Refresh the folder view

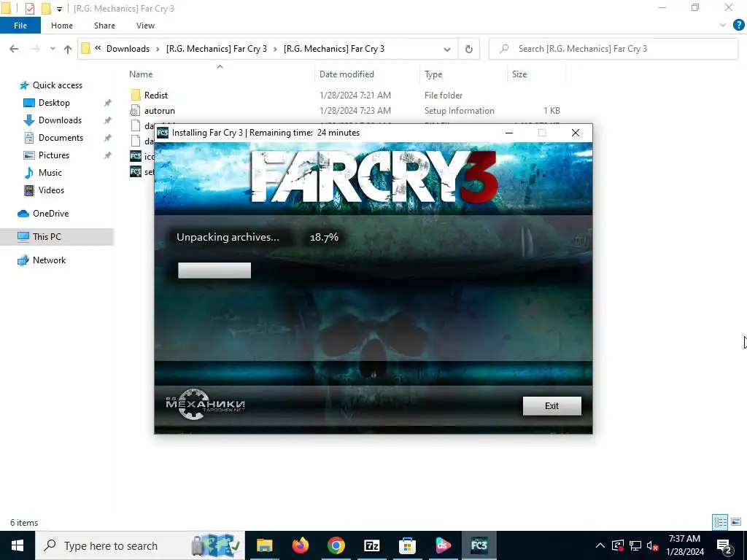coord(469,49)
